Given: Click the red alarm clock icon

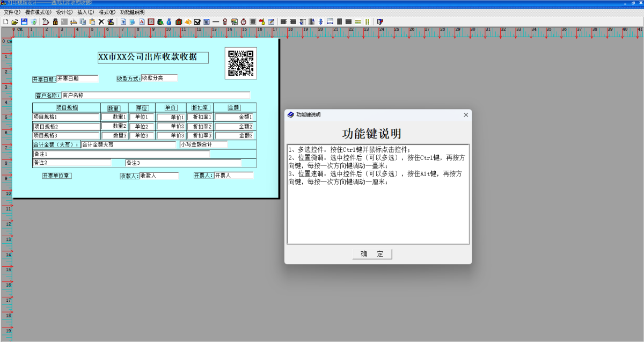Looking at the screenshot, I should pyautogui.click(x=244, y=22).
